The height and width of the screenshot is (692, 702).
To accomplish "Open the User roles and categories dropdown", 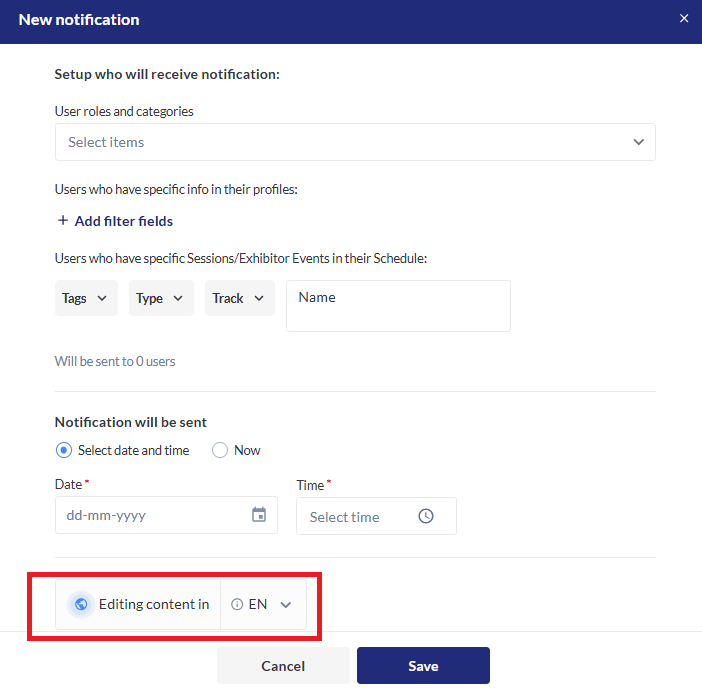I will 340,142.
